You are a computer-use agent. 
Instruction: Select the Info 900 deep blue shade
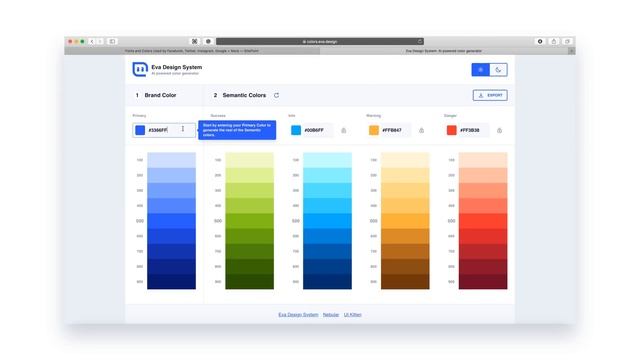tap(327, 282)
